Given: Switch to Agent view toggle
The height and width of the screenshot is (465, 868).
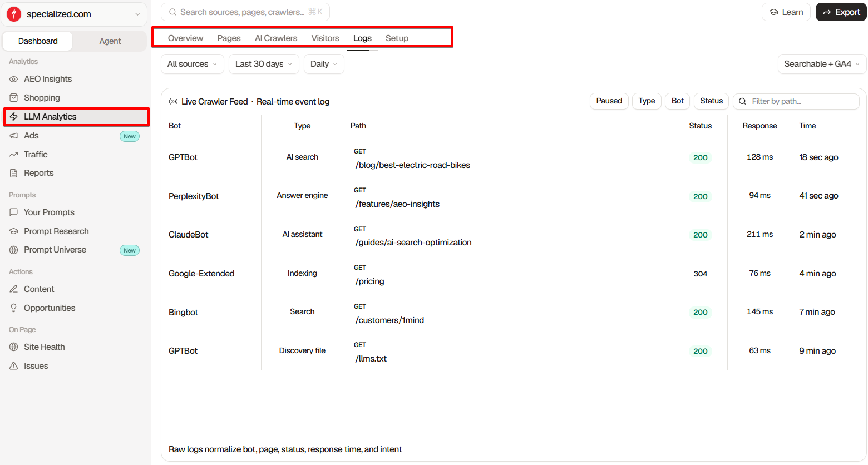Looking at the screenshot, I should [x=110, y=41].
